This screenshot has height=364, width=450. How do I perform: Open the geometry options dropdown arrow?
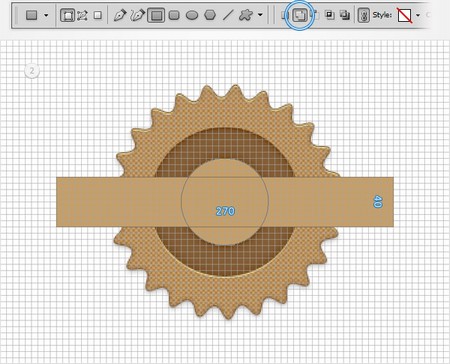[260, 15]
